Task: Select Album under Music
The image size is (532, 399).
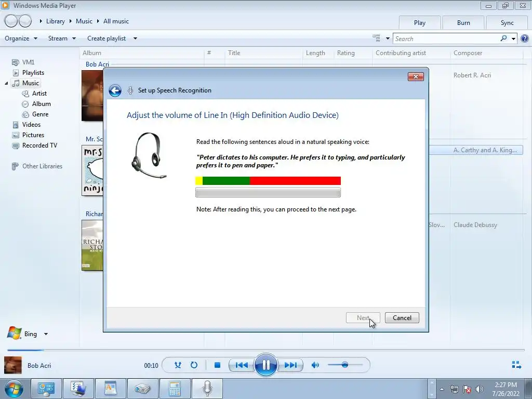Action: (41, 104)
